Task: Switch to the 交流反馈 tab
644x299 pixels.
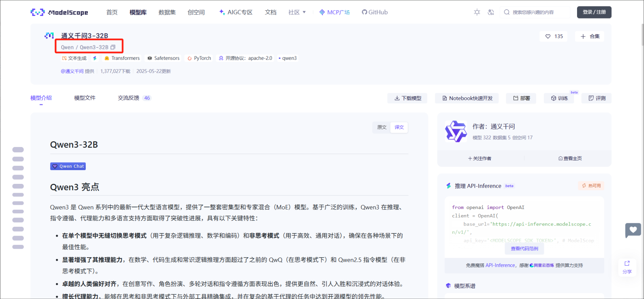Action: pos(129,98)
